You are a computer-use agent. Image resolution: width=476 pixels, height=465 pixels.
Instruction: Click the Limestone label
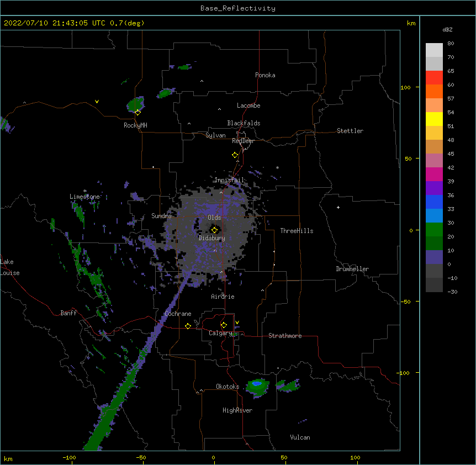tap(84, 197)
